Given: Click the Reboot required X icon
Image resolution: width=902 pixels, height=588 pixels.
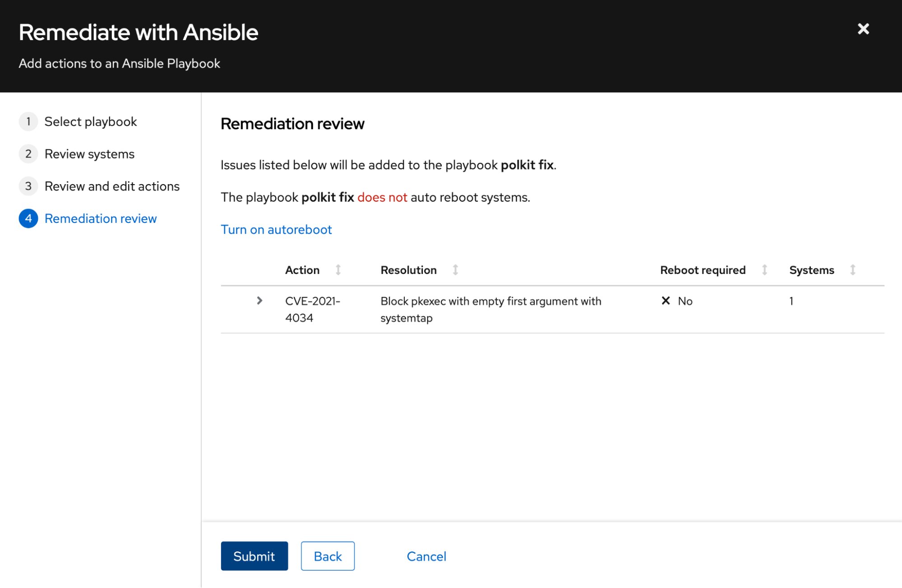Looking at the screenshot, I should pos(666,301).
